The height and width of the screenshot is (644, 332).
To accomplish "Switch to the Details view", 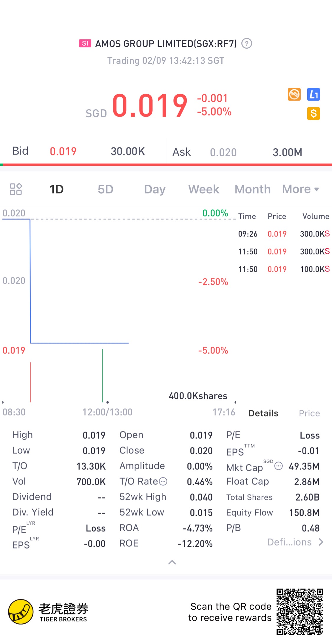I will 263,413.
